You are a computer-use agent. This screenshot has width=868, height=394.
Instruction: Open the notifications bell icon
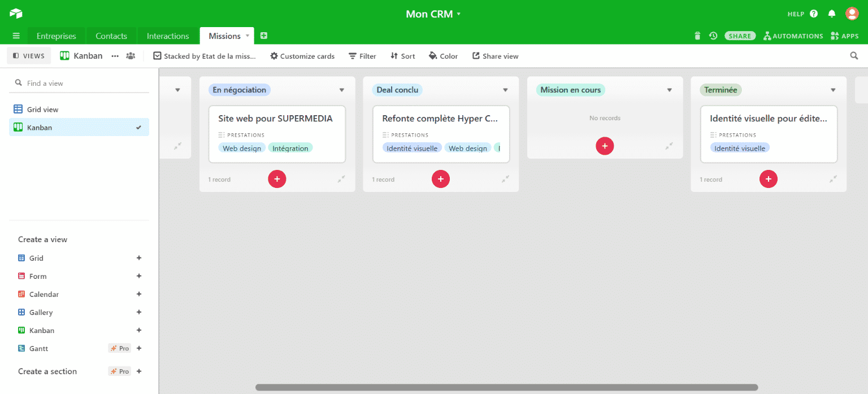[x=832, y=14]
